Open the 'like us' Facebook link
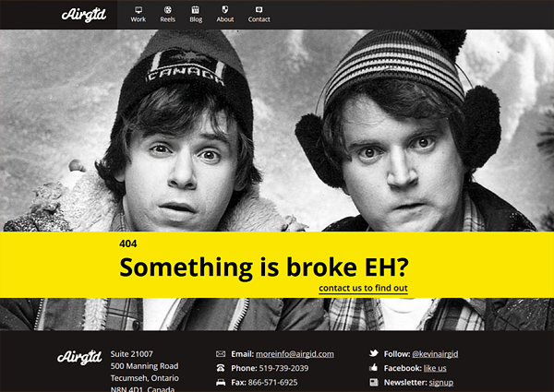This screenshot has width=554, height=392. point(435,368)
